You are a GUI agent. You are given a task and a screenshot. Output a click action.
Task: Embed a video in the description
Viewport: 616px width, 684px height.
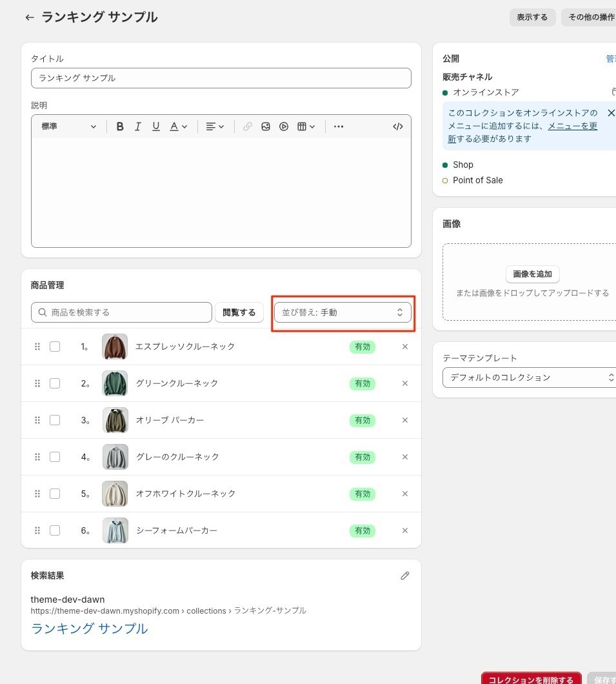click(x=284, y=126)
